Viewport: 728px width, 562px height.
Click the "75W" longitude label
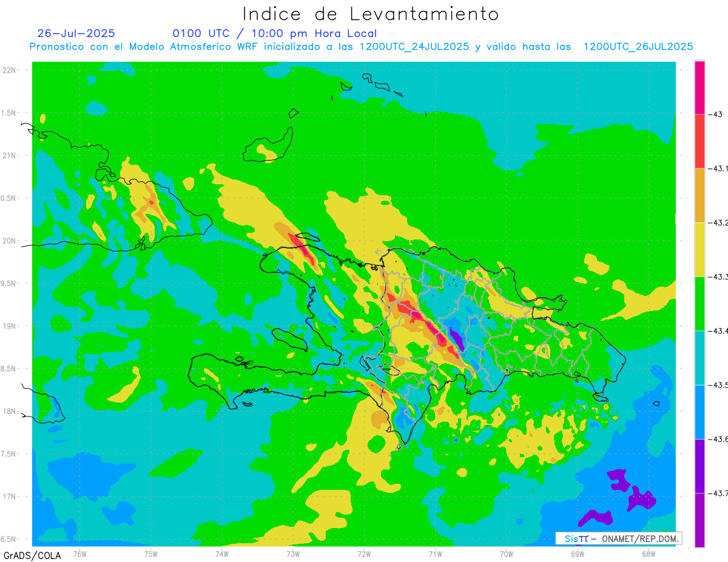click(151, 553)
